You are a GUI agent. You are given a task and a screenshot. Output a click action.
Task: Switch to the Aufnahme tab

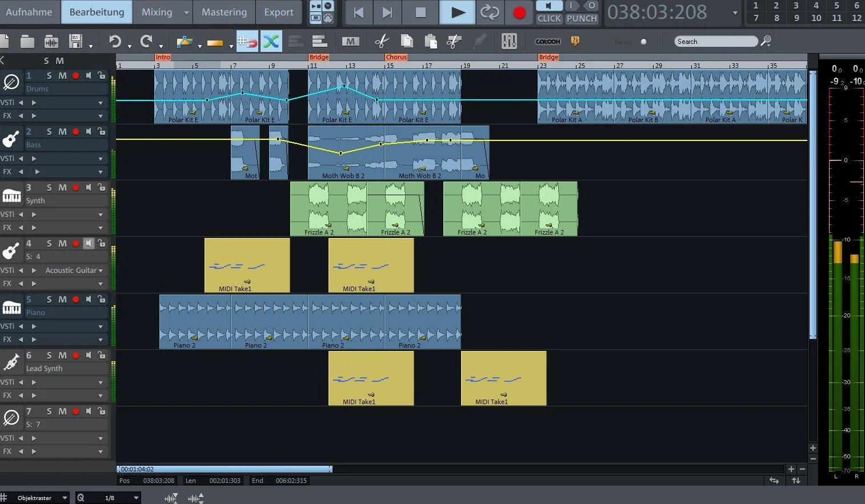(29, 12)
